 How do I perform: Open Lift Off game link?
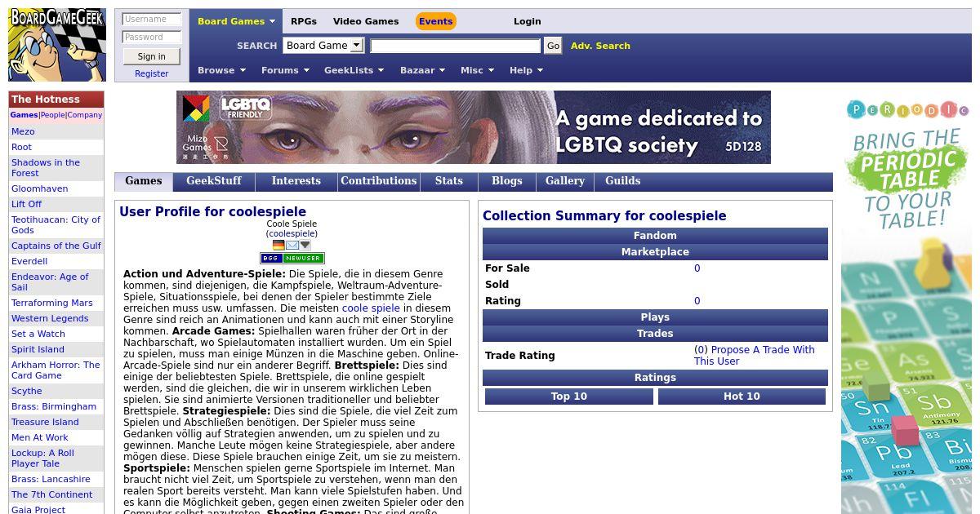pos(26,204)
